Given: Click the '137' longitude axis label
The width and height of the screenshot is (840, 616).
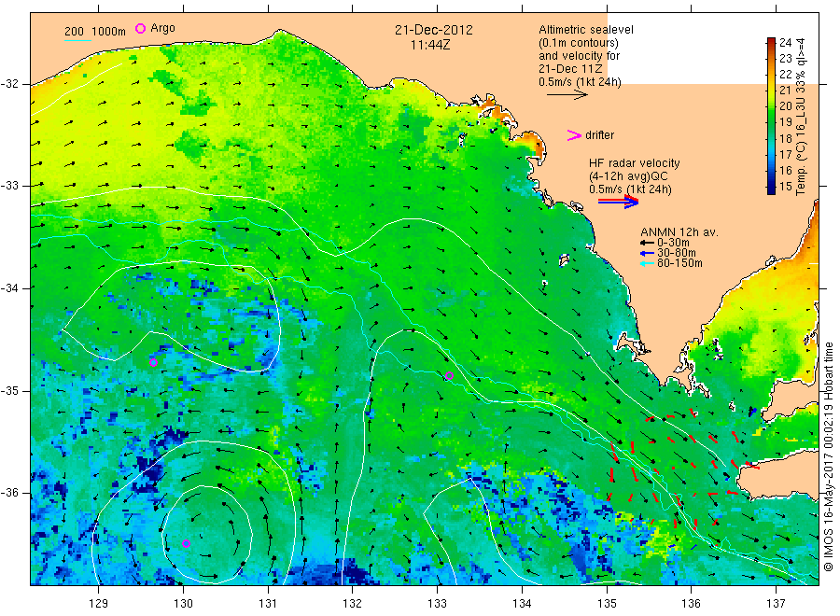Looking at the screenshot, I should (777, 604).
